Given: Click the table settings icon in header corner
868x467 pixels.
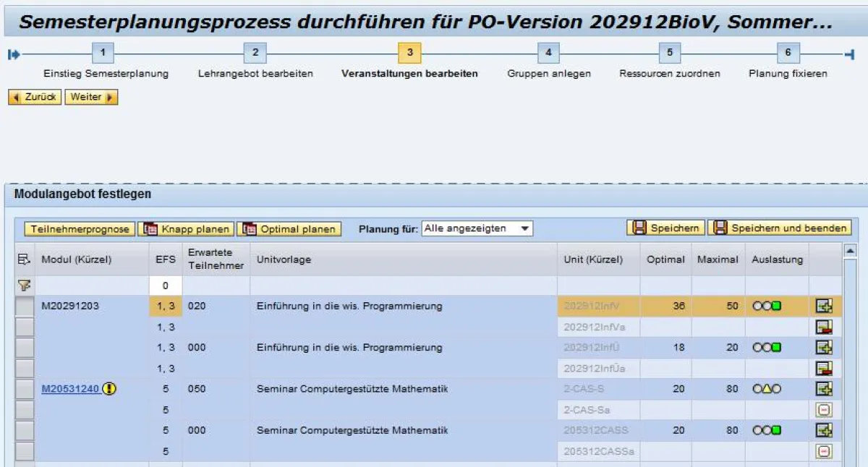Looking at the screenshot, I should [25, 260].
